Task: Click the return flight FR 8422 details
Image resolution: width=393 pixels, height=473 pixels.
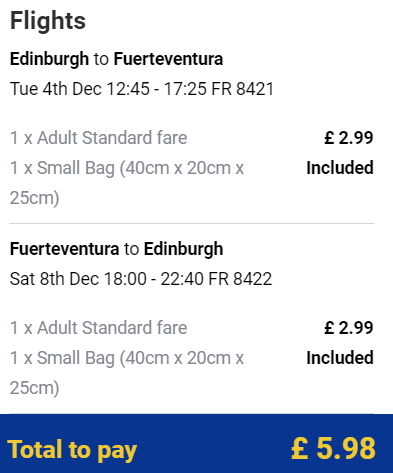Action: point(141,279)
